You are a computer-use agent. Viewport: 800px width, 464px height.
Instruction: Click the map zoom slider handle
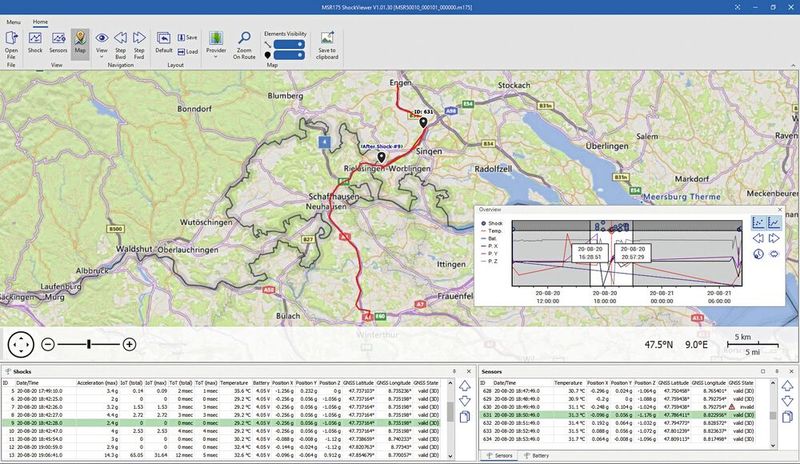pos(89,344)
